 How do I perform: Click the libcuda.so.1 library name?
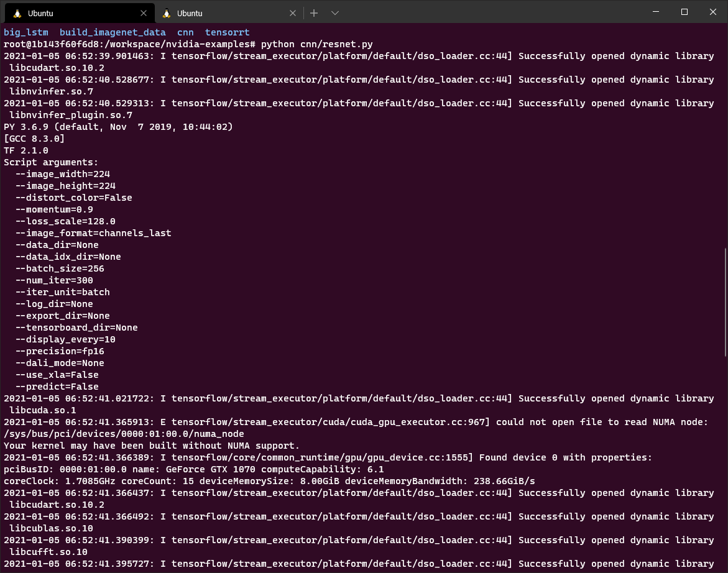pos(43,410)
